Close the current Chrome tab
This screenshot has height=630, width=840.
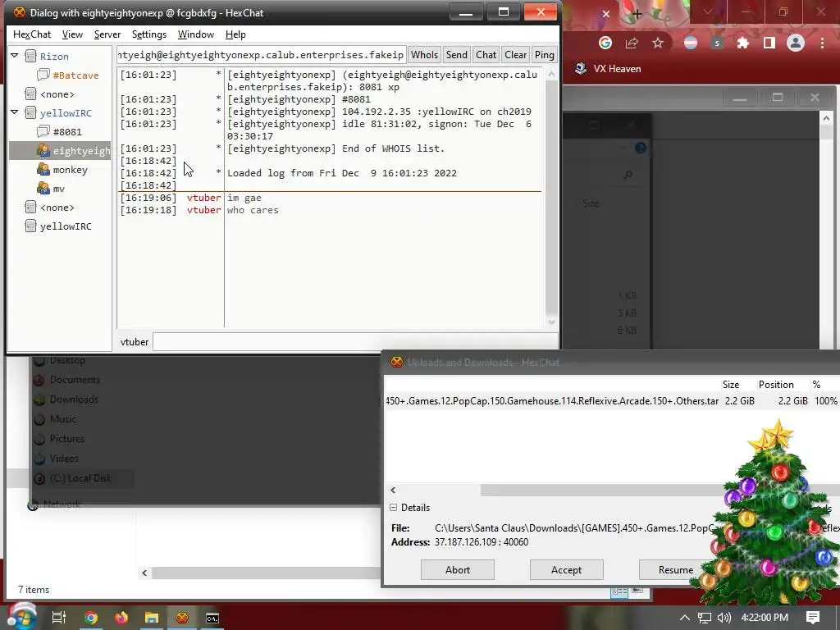click(x=606, y=14)
